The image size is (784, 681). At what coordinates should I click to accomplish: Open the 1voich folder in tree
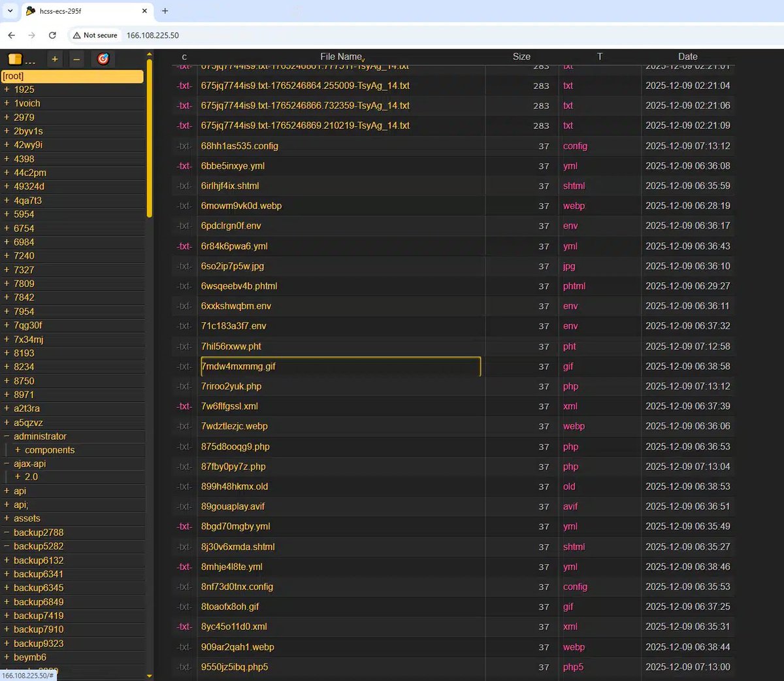[x=27, y=103]
